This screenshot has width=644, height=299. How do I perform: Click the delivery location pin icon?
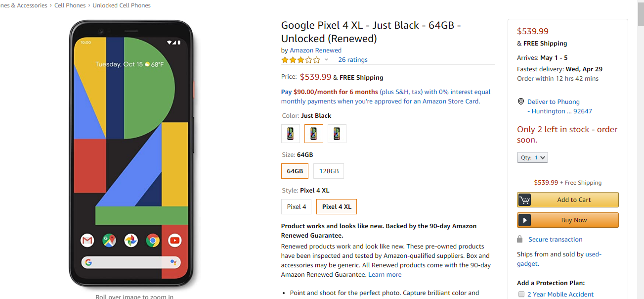click(x=520, y=101)
